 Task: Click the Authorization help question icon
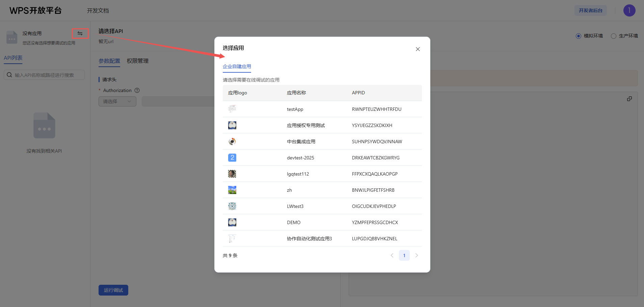point(137,90)
